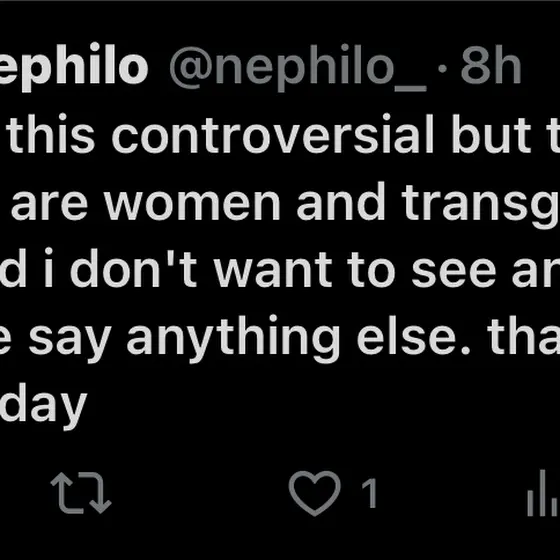Click the like count showing 1
Viewport: 560px width, 560px height.
click(x=369, y=493)
